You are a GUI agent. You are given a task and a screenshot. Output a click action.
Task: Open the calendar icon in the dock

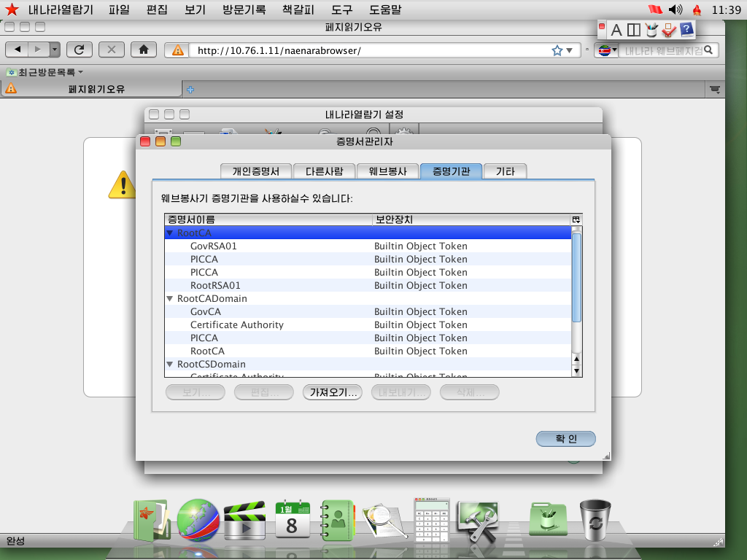pyautogui.click(x=293, y=519)
